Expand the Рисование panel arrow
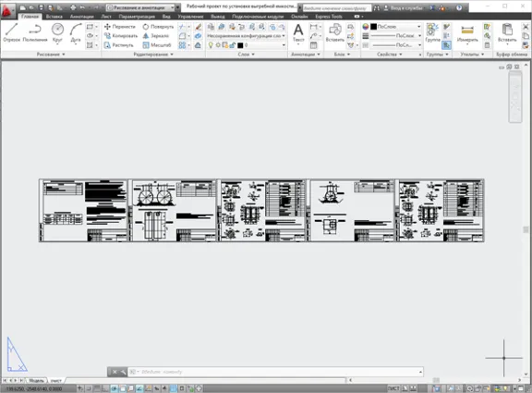This screenshot has height=393, width=532. [64, 55]
